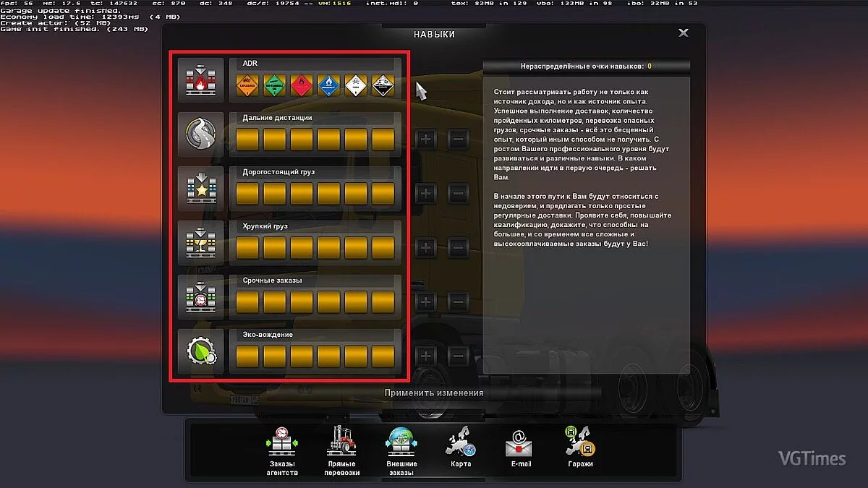868x488 pixels.
Task: Click third level box of Дорогостоящий груз
Action: tap(302, 194)
